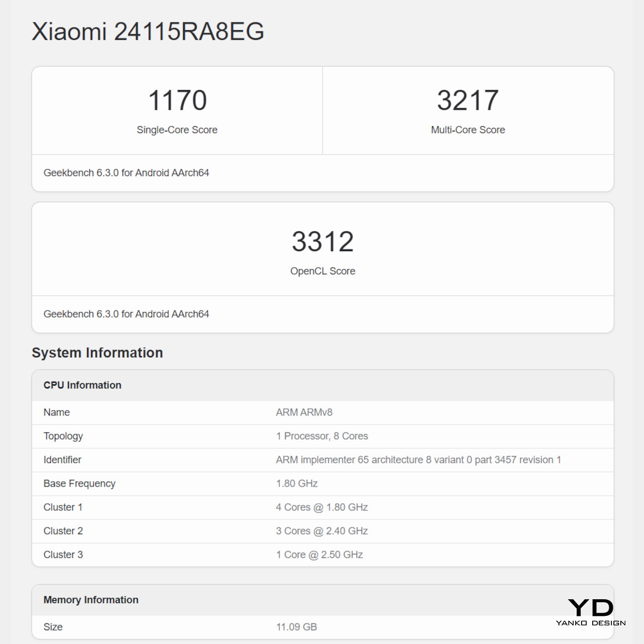The height and width of the screenshot is (644, 644).
Task: Click the Multi-Core Score label
Action: pyautogui.click(x=467, y=130)
